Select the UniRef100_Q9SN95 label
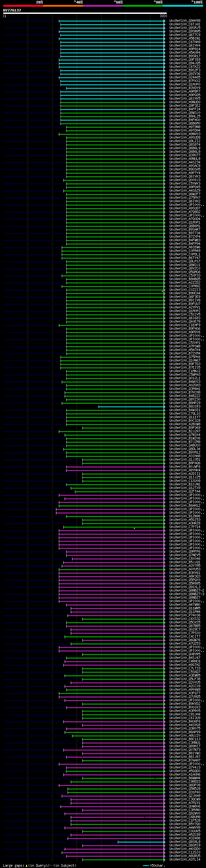Screen dimensions: 206x868 [x=185, y=32]
